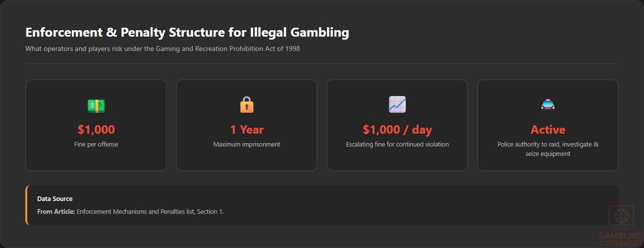Click the police car icon

[548, 105]
